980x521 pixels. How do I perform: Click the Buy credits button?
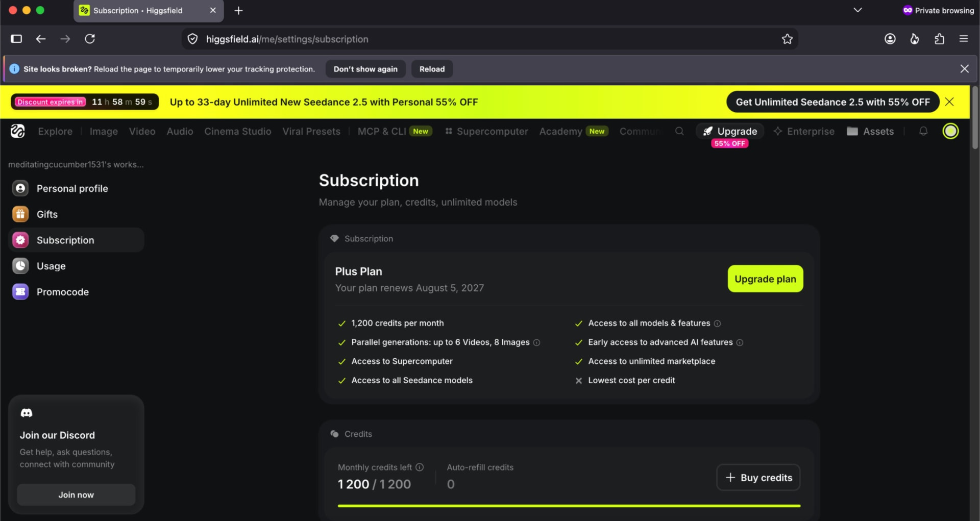pos(758,477)
